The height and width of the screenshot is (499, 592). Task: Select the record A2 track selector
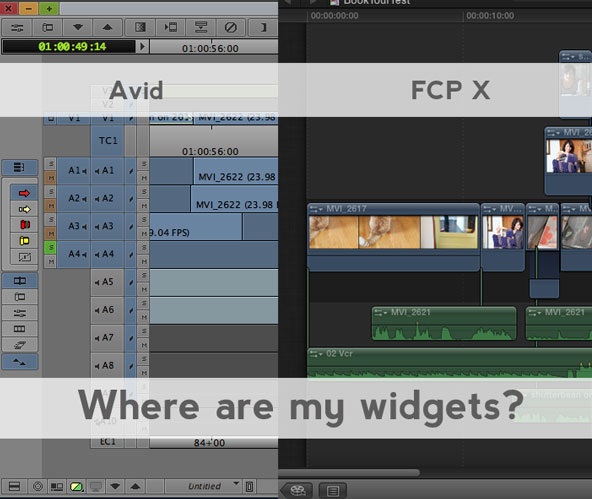[x=108, y=199]
